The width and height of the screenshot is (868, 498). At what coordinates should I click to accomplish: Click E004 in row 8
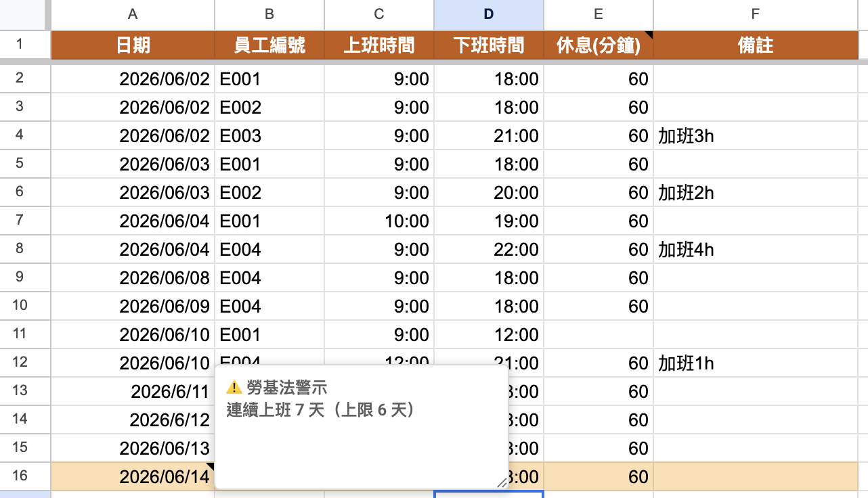click(x=269, y=250)
